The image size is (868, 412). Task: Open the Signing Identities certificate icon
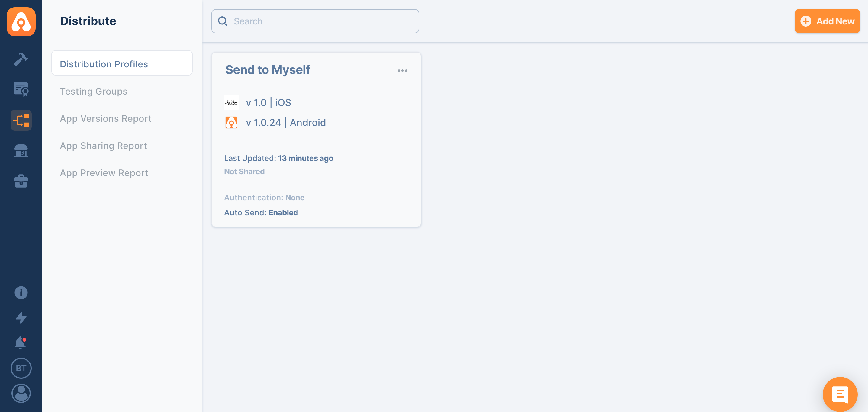(21, 90)
